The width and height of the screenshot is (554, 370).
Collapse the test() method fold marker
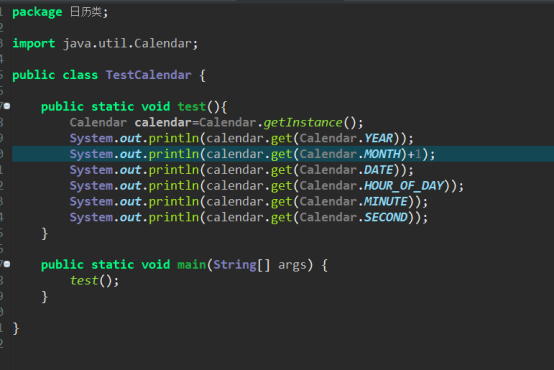(x=7, y=106)
